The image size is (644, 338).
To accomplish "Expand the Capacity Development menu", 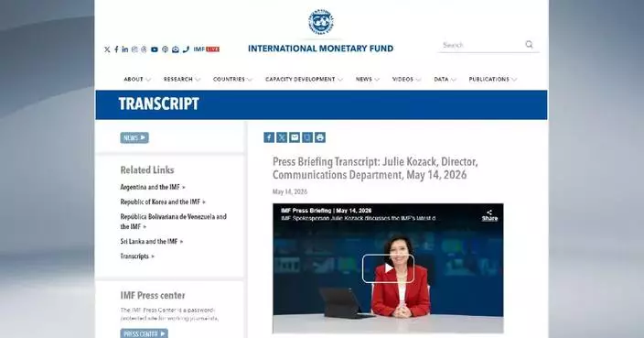I will click(x=304, y=79).
